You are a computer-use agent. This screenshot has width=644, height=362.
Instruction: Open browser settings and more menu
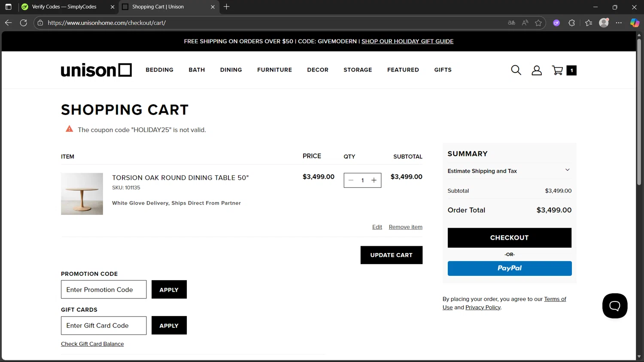point(619,23)
